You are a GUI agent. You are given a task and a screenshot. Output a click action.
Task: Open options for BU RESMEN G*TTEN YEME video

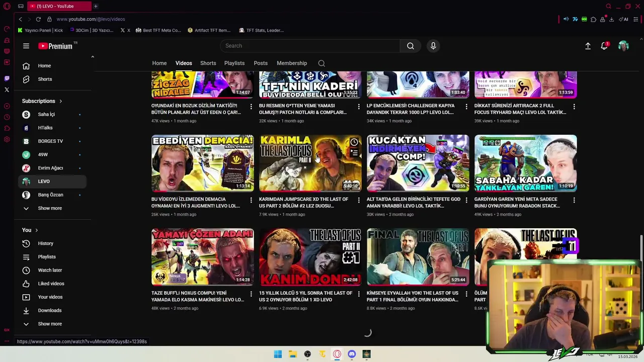point(359,107)
